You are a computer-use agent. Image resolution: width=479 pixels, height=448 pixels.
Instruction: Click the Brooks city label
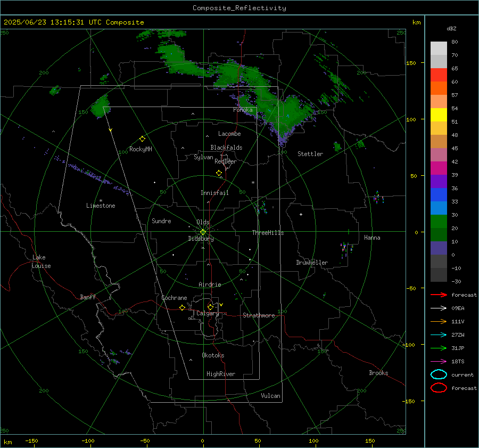click(378, 373)
